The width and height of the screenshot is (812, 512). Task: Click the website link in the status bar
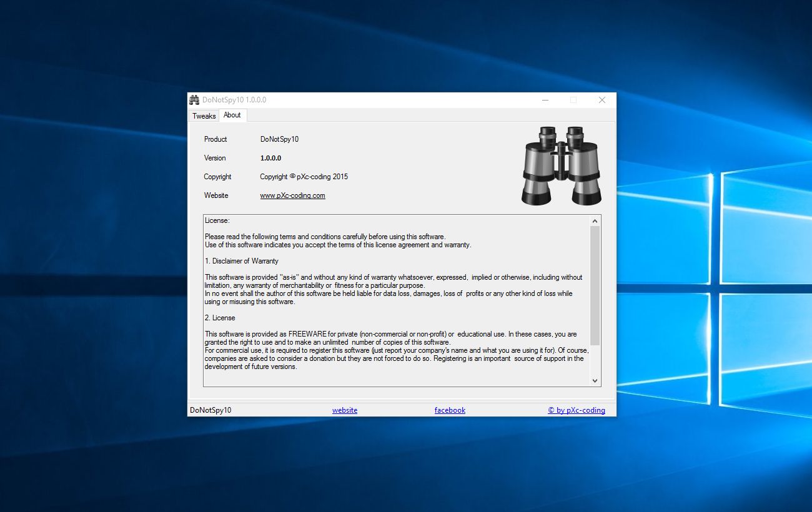tap(345, 410)
